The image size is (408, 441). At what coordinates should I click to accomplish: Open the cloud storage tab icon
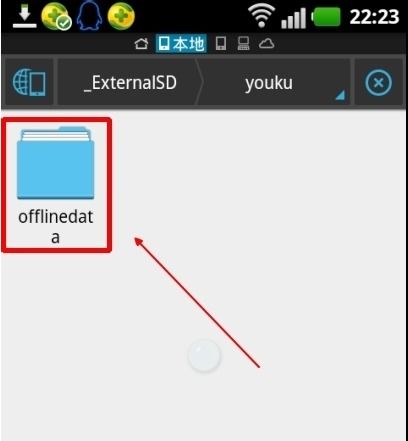point(267,43)
